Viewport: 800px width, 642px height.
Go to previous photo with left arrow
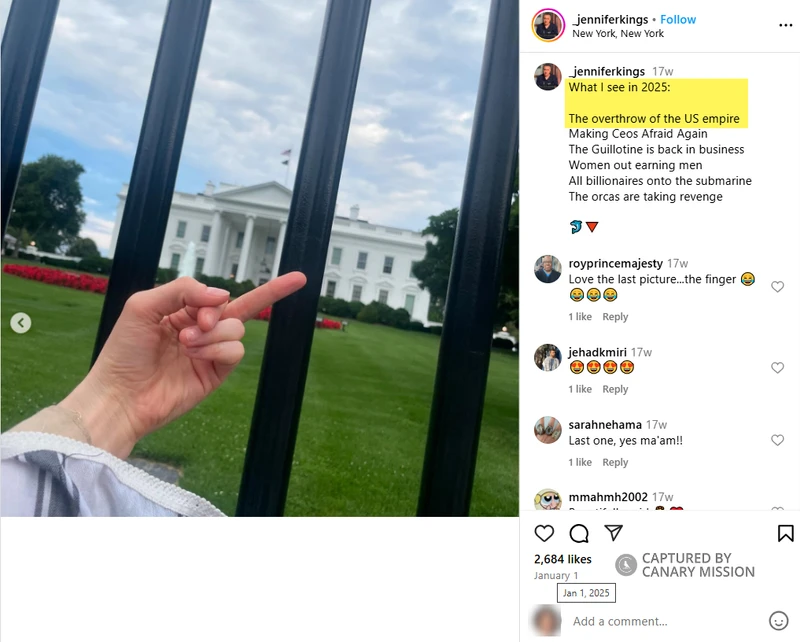[x=21, y=323]
